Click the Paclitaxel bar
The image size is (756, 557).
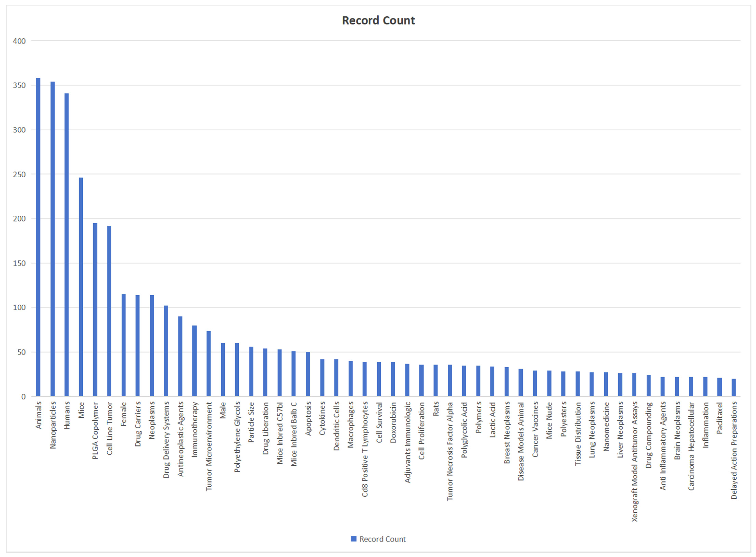pyautogui.click(x=720, y=387)
